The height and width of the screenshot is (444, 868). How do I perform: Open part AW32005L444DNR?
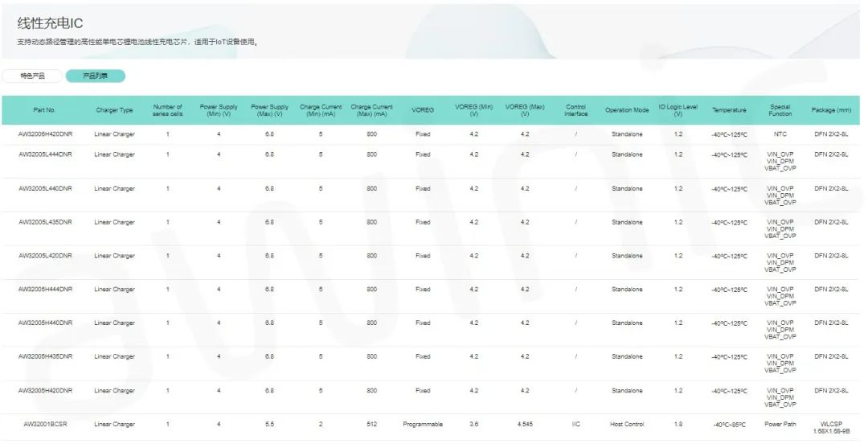[x=45, y=154]
